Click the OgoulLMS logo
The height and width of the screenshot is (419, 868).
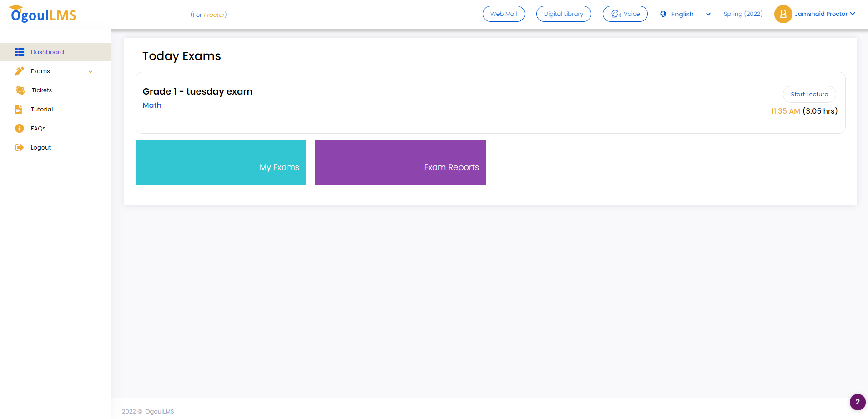click(43, 15)
